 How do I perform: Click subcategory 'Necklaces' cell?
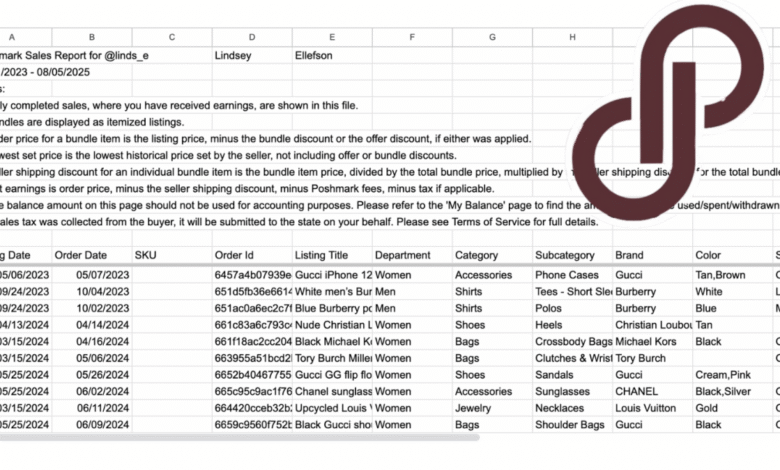pyautogui.click(x=573, y=408)
